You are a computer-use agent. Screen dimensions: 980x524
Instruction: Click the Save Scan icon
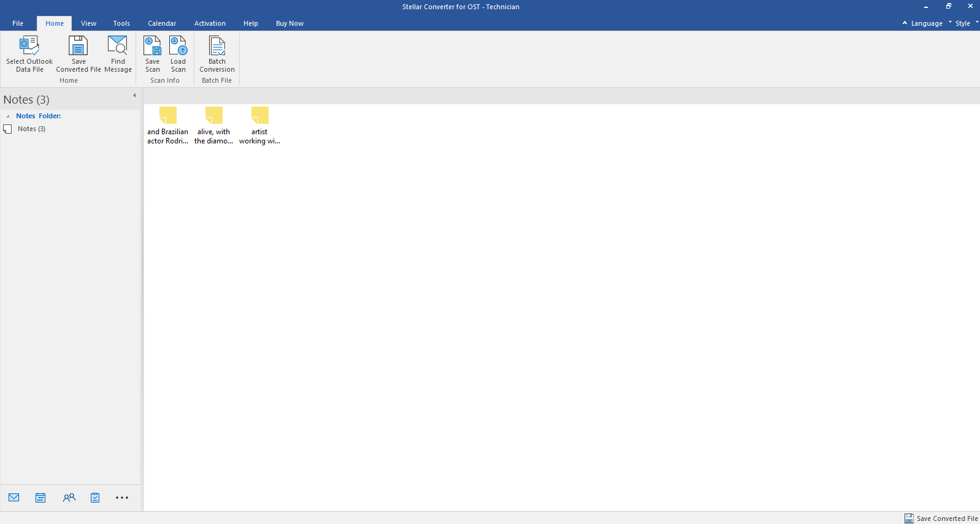tap(152, 54)
